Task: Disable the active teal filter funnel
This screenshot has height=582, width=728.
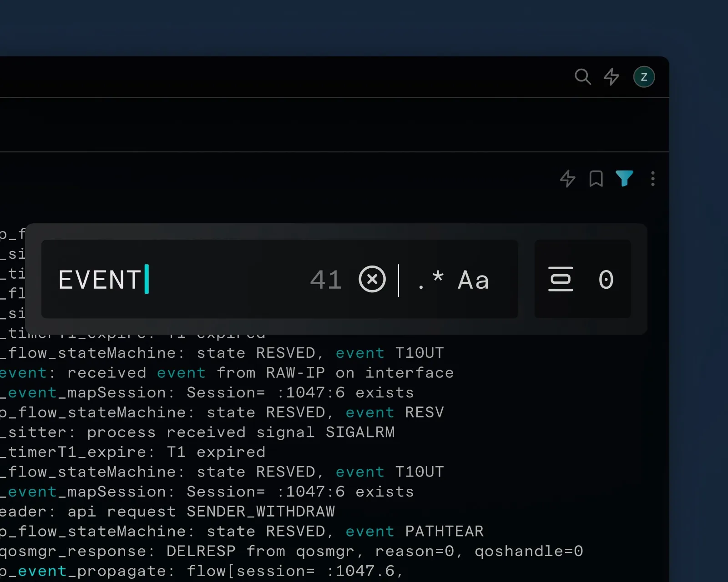Action: (x=624, y=179)
